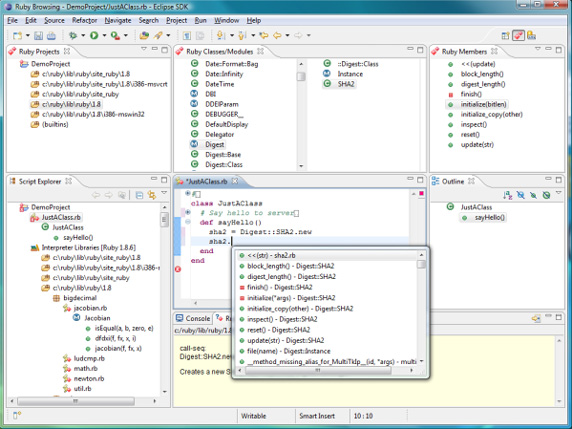Open the External Tools dropdown arrow
The image size is (572, 429).
click(x=125, y=35)
